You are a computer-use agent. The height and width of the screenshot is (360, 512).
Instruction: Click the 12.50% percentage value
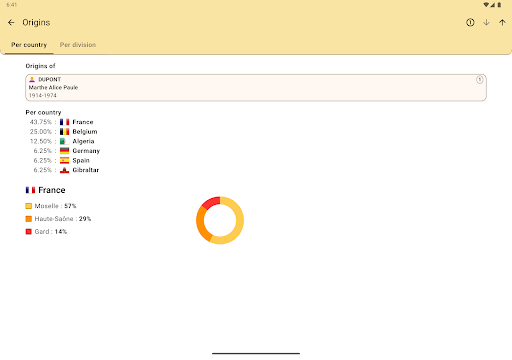point(41,141)
